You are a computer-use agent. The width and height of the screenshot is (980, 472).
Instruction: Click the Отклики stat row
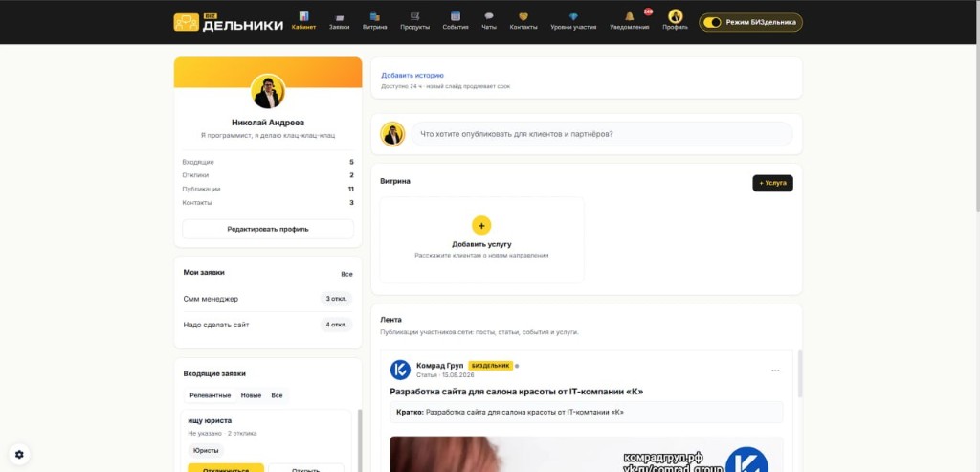pyautogui.click(x=268, y=175)
